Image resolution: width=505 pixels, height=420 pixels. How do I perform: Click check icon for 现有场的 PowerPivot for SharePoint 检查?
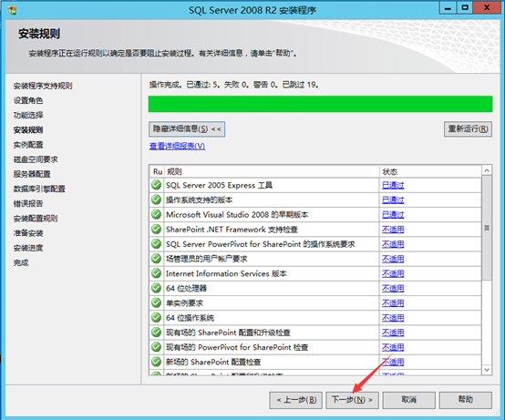click(x=156, y=347)
